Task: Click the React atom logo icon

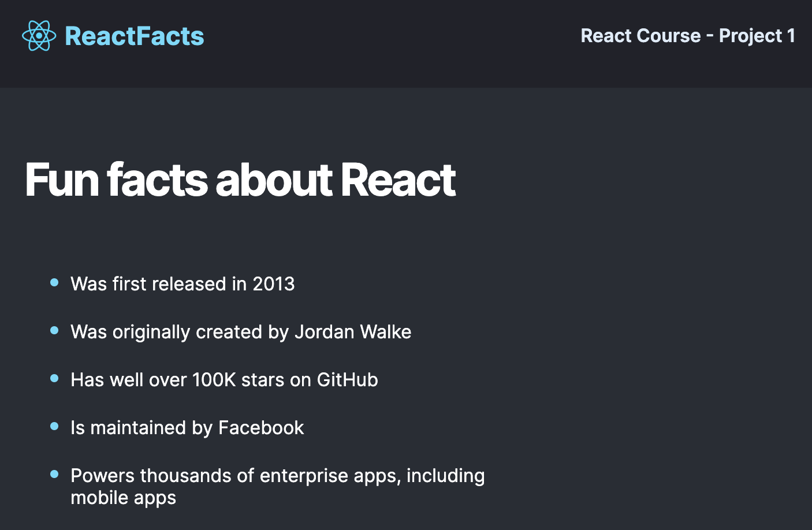Action: point(39,36)
